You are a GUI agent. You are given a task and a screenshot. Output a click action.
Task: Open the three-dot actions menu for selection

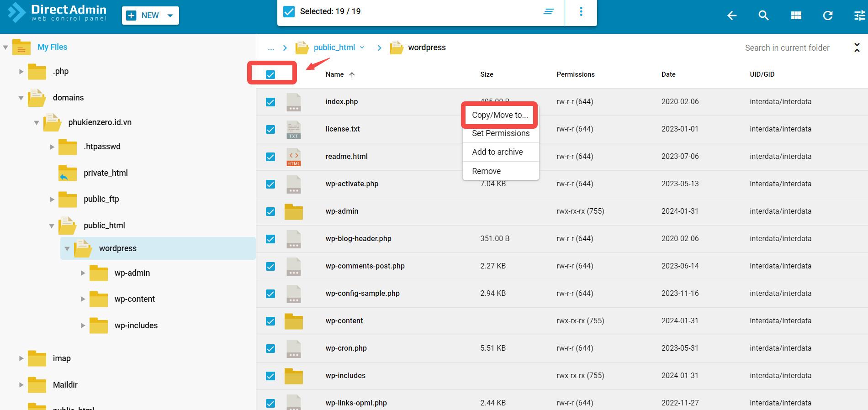[581, 11]
